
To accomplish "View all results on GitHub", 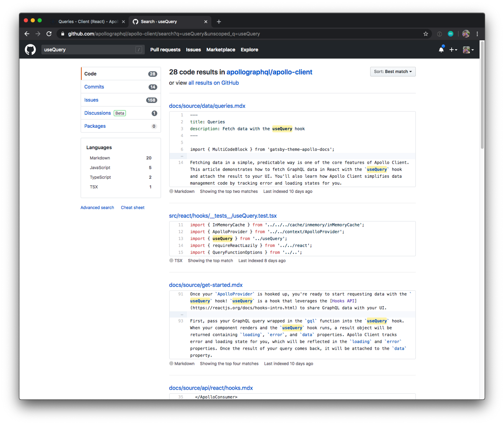I will pyautogui.click(x=213, y=83).
